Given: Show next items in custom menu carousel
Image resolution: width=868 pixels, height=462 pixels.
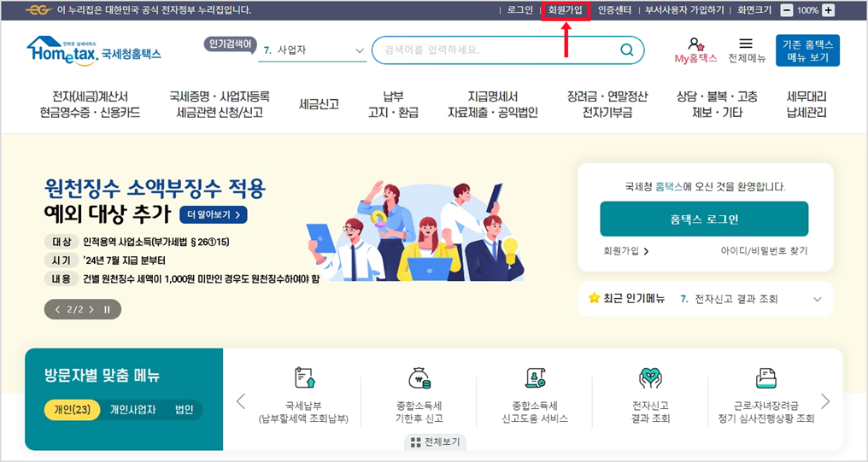Looking at the screenshot, I should tap(824, 401).
